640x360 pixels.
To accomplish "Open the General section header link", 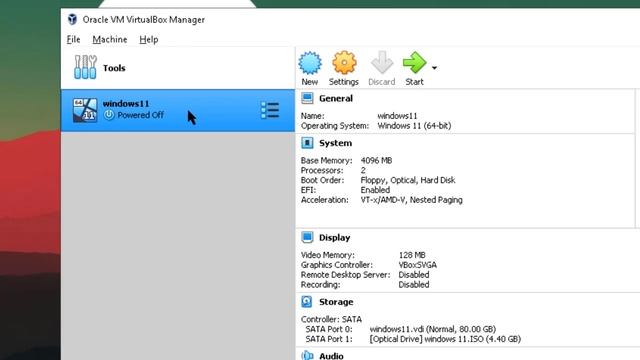I will coord(336,98).
